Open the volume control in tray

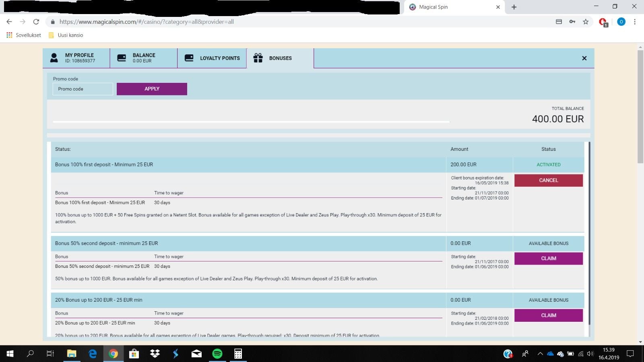coord(590,354)
